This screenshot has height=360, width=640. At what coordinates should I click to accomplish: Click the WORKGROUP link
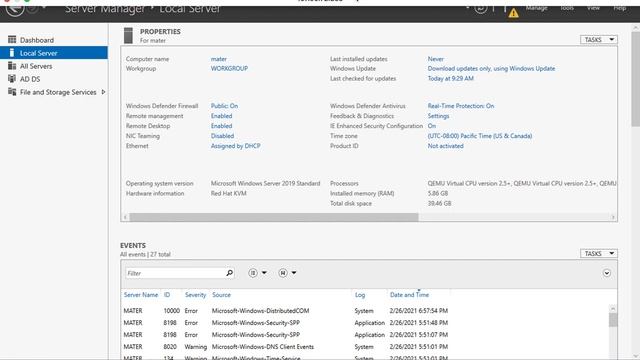[229, 69]
